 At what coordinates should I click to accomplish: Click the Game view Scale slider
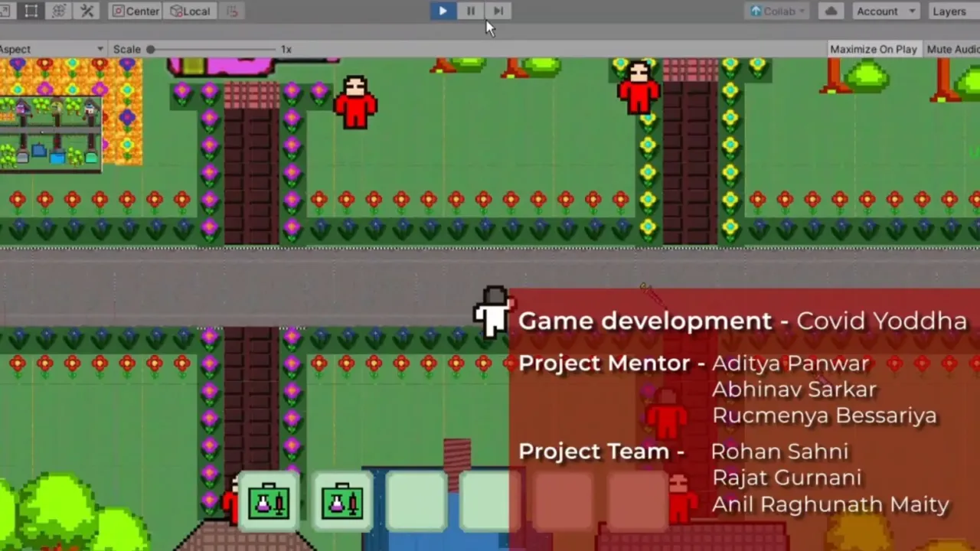[x=212, y=49]
